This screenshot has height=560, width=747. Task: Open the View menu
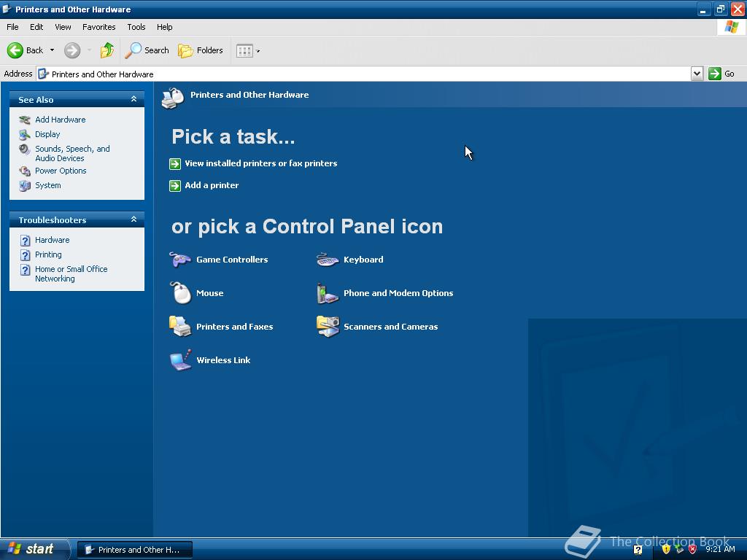(x=63, y=27)
